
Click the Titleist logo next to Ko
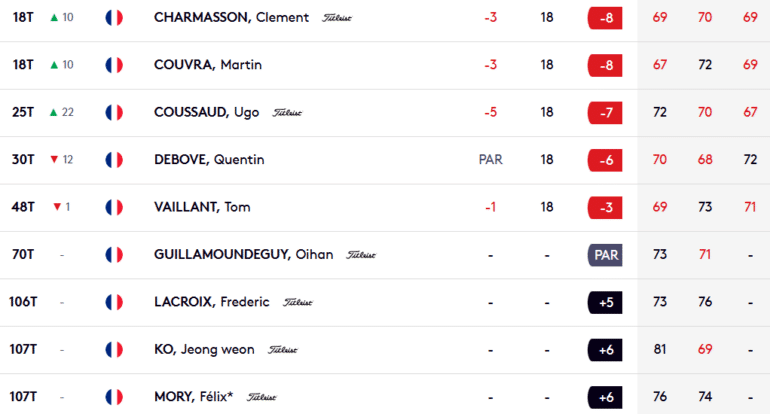click(283, 350)
